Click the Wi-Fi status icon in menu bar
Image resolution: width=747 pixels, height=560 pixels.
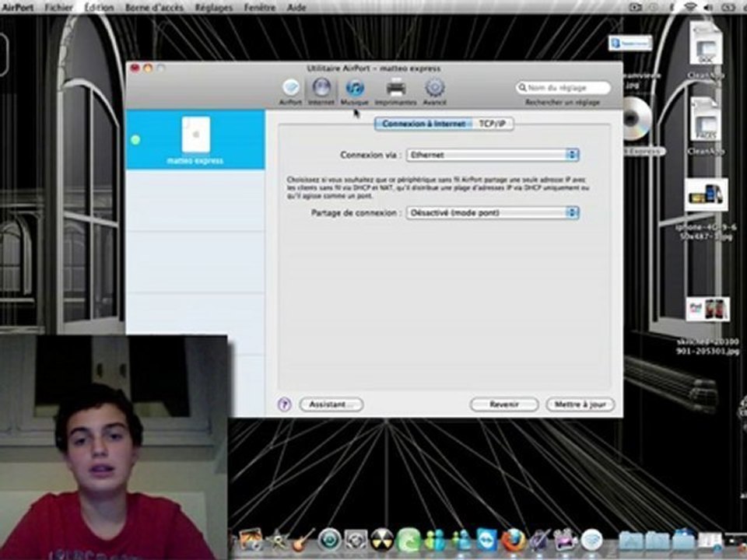(690, 7)
